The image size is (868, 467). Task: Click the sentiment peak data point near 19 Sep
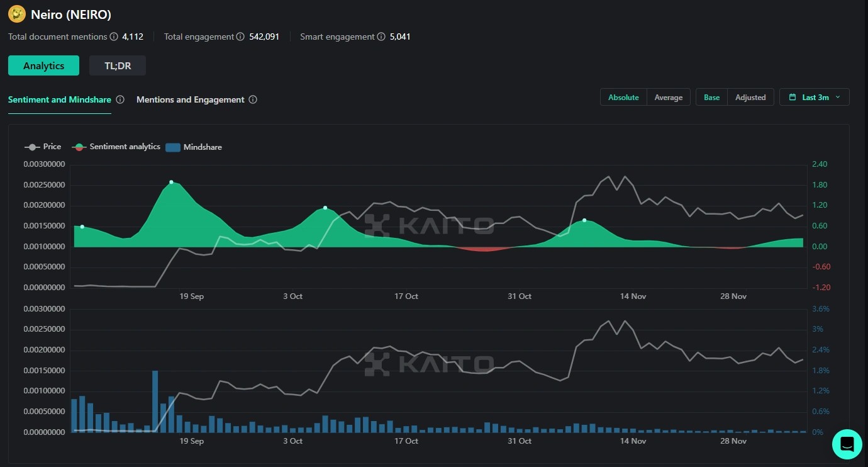coord(171,183)
